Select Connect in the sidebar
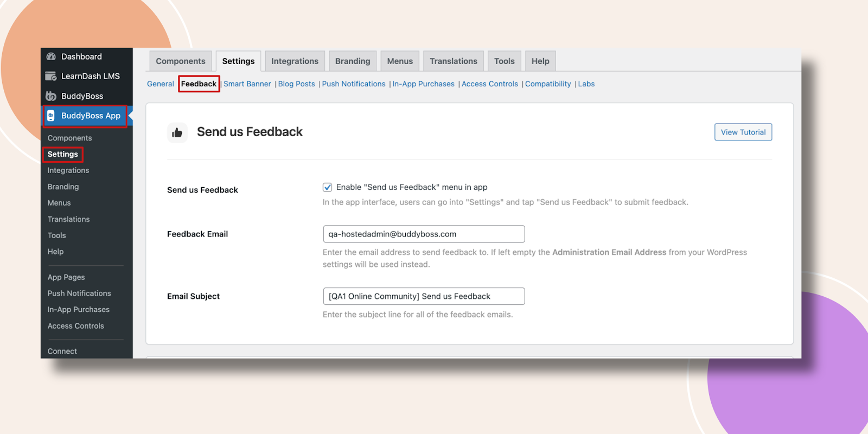 62,352
